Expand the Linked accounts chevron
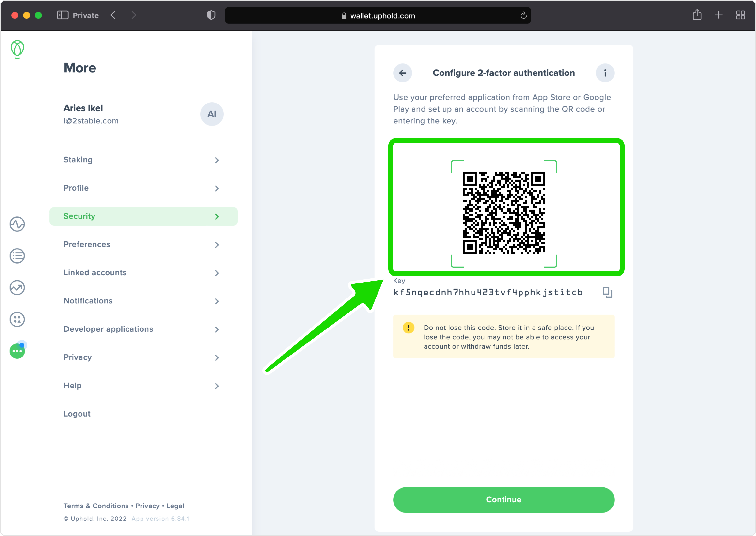The image size is (756, 536). click(x=217, y=273)
